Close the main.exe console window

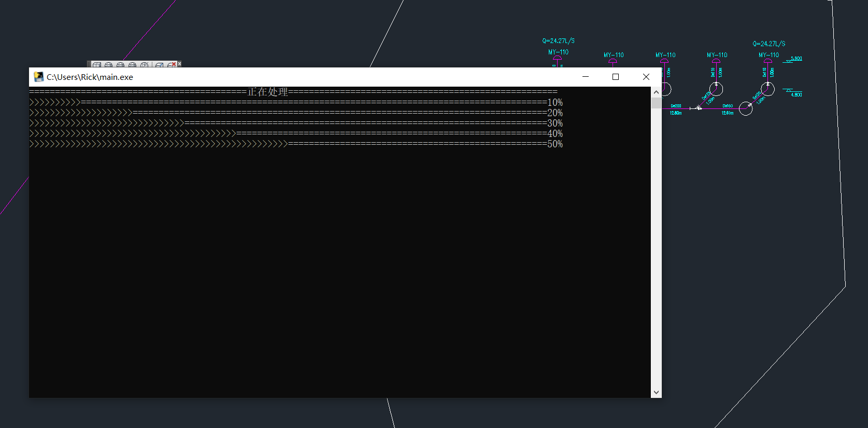(x=646, y=77)
